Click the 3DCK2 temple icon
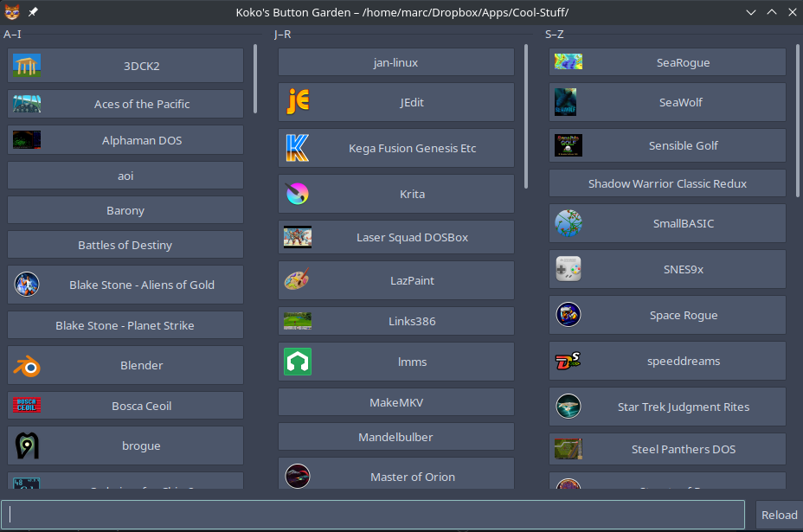Image resolution: width=803 pixels, height=532 pixels. click(x=26, y=65)
